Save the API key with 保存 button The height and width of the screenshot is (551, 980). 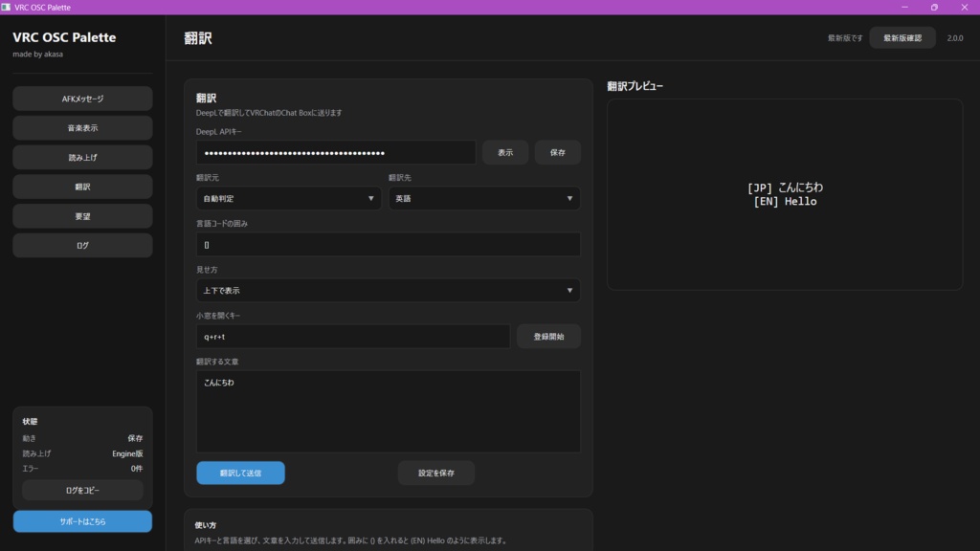point(558,152)
